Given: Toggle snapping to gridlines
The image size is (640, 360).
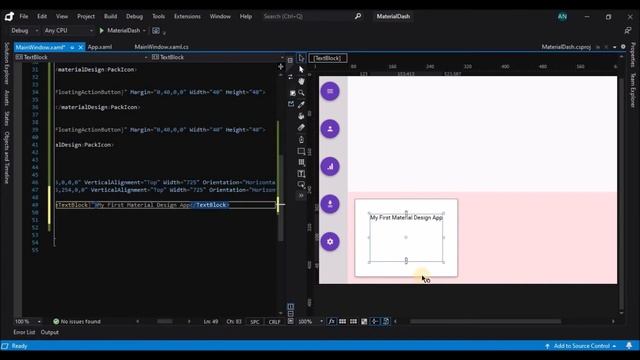Looking at the screenshot, I should click(353, 322).
